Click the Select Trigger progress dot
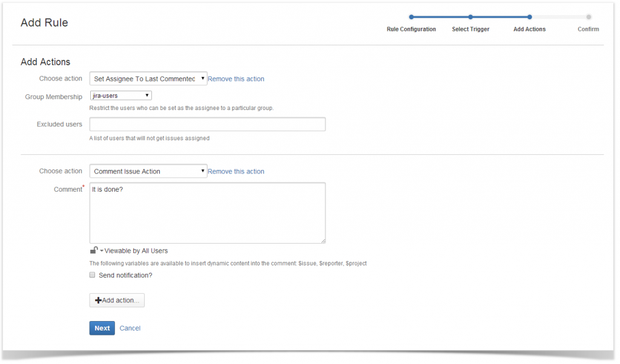 (471, 17)
